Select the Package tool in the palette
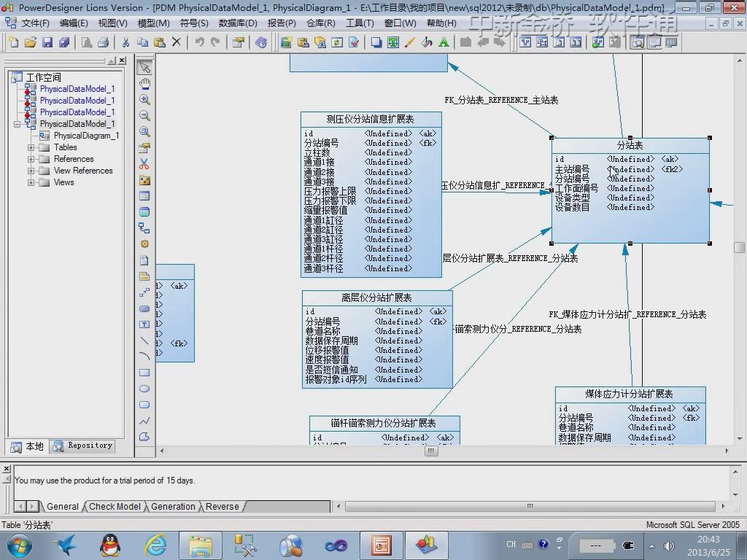 coord(144,180)
